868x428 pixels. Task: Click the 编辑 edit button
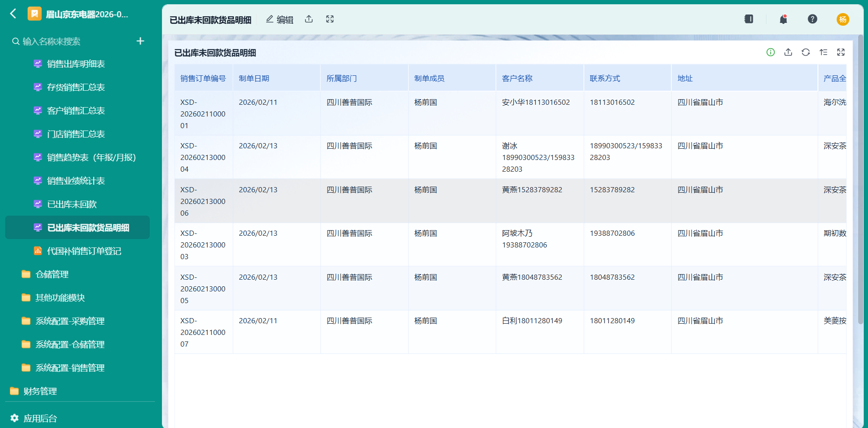pos(279,20)
